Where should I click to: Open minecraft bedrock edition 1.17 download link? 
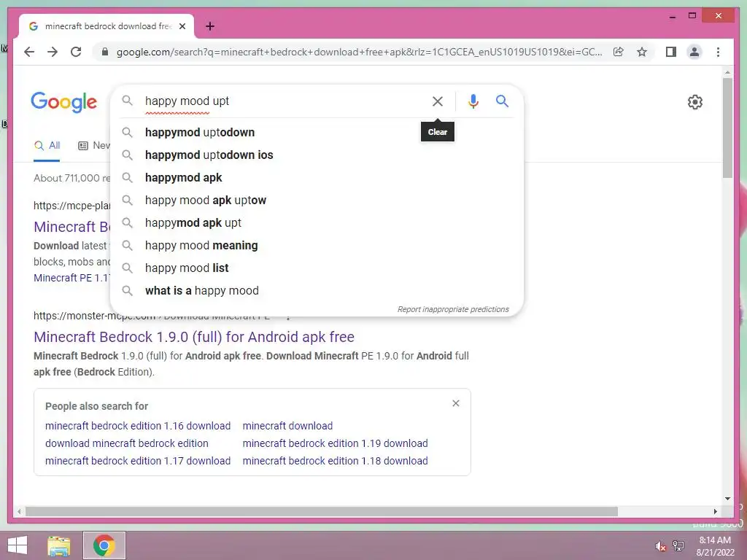[x=138, y=461]
